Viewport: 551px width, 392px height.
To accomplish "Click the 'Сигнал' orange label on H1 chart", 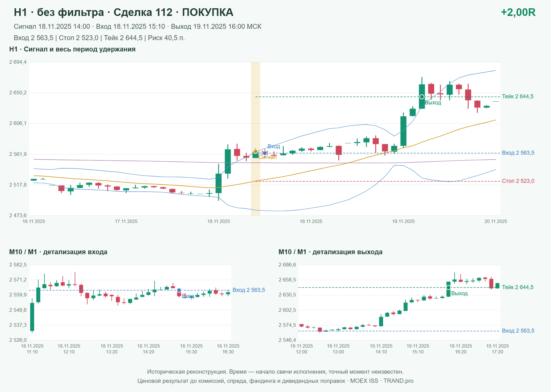I will (268, 157).
